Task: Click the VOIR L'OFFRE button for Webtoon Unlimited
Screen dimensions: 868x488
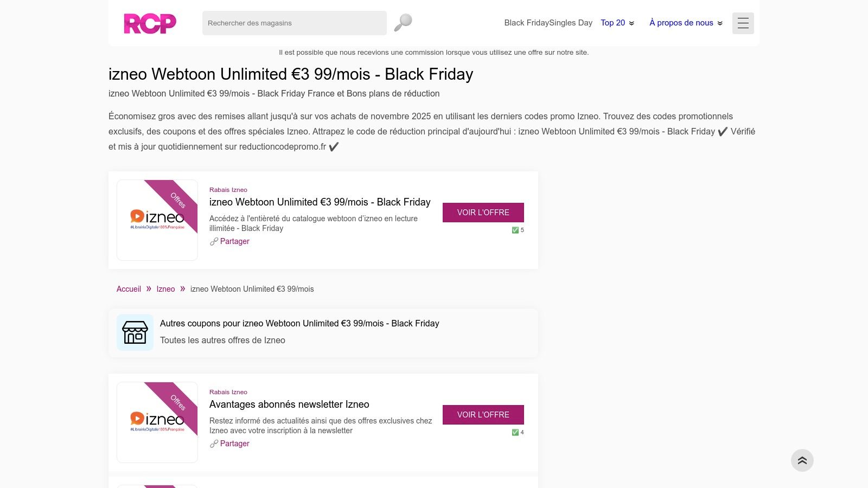Action: click(483, 213)
